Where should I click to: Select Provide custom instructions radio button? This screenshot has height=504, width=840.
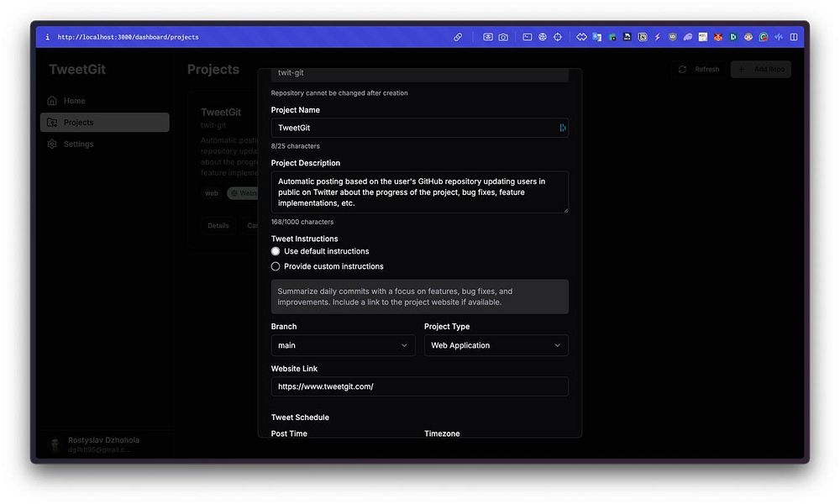276,266
